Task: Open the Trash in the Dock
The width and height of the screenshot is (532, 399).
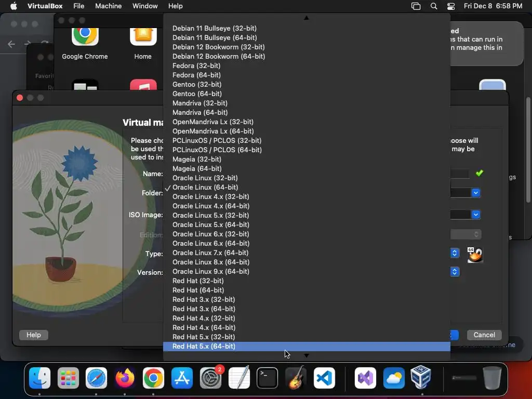Action: click(x=492, y=378)
